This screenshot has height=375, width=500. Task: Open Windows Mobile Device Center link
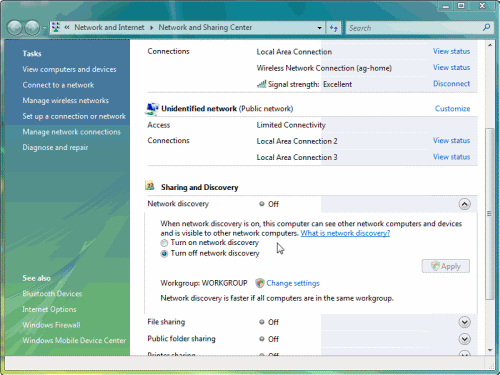[74, 340]
